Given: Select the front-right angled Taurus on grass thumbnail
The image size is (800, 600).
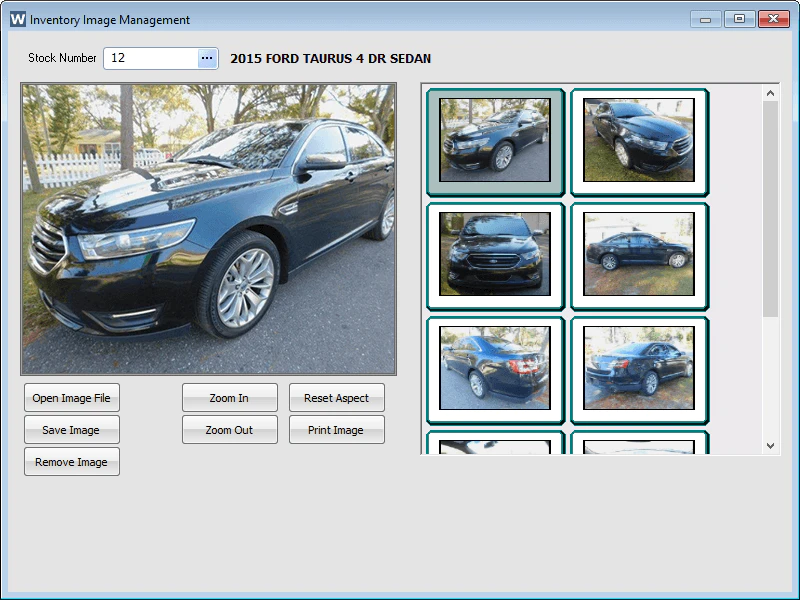Looking at the screenshot, I should point(639,142).
